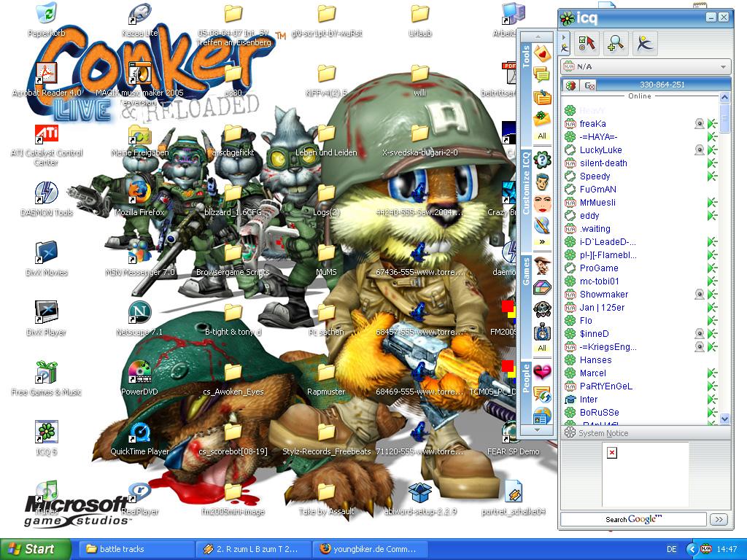Expand more Customize ICQ items with the » arrow
This screenshot has height=560, width=747.
click(x=542, y=242)
